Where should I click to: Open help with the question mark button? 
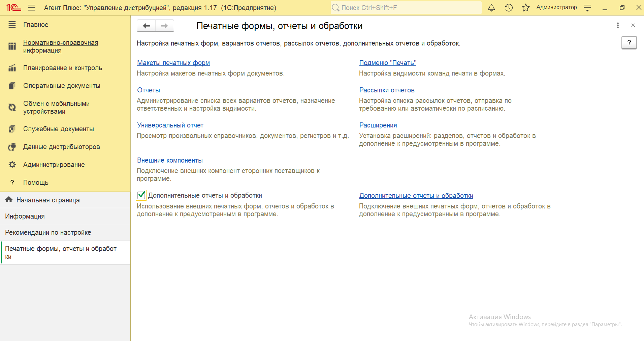tap(629, 42)
